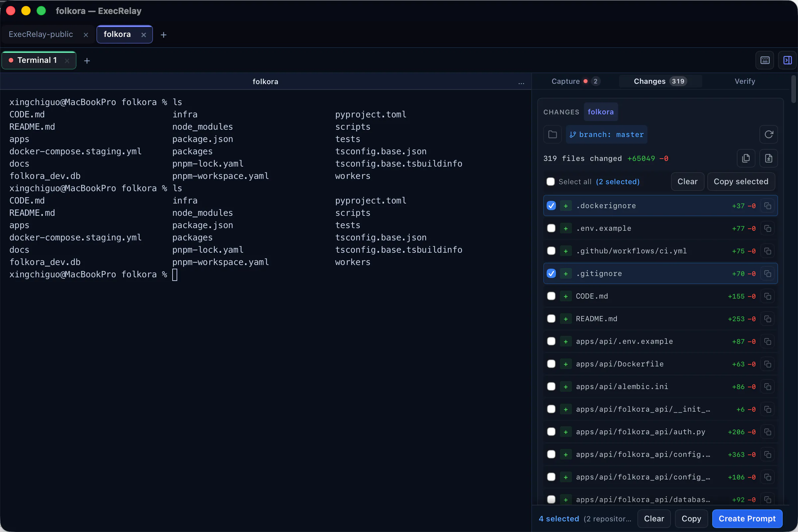
Task: Copy the CODE.md row with its icon
Action: coord(767,297)
